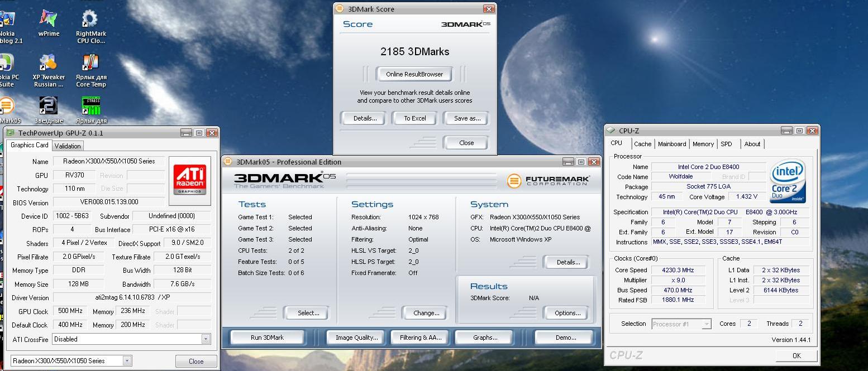Click the Rated FSB value 1880.1 MHz
The image size is (868, 371).
click(678, 300)
